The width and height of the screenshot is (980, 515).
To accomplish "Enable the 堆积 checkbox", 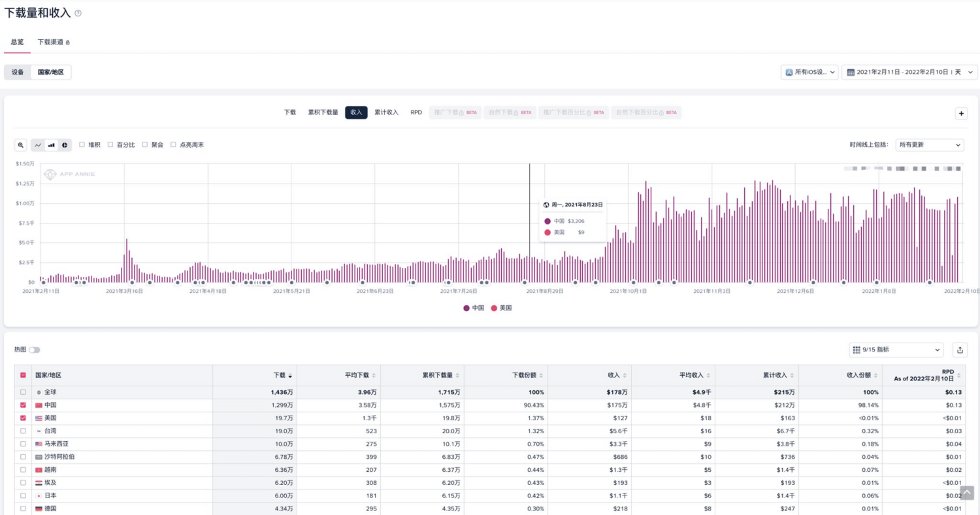I will (82, 144).
